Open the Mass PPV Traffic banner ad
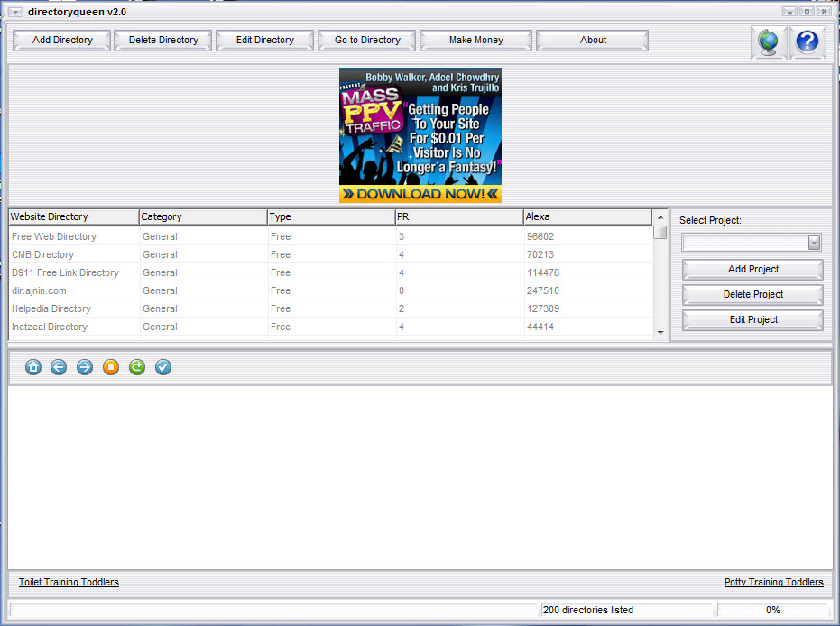The width and height of the screenshot is (840, 626). [420, 135]
